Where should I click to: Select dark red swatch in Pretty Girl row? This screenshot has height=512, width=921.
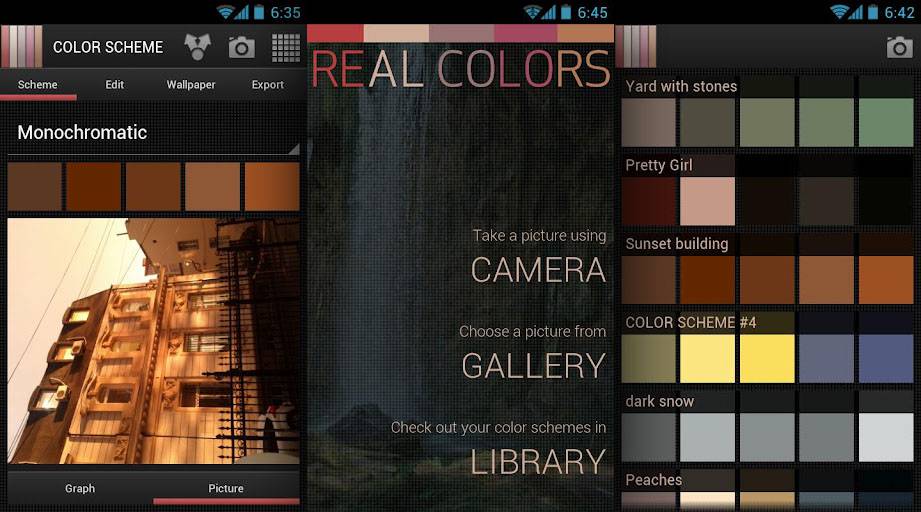pyautogui.click(x=648, y=201)
